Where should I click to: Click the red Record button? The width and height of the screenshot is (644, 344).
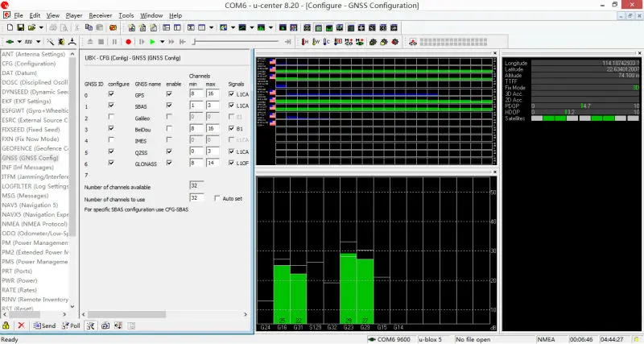128,42
